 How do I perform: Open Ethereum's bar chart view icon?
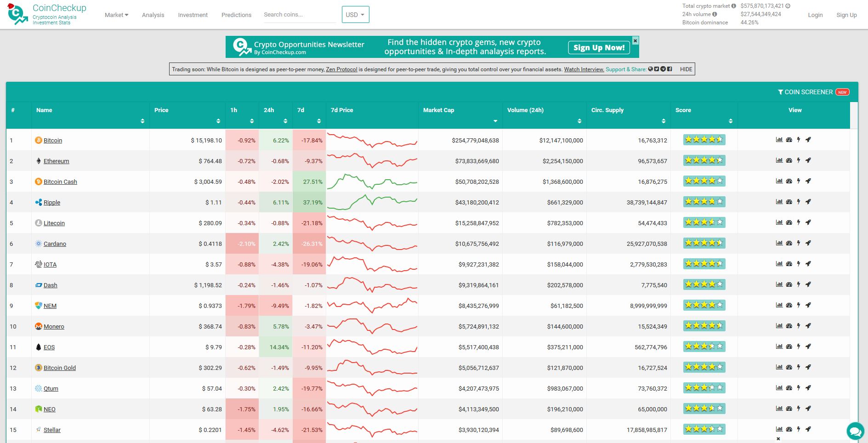pos(779,160)
